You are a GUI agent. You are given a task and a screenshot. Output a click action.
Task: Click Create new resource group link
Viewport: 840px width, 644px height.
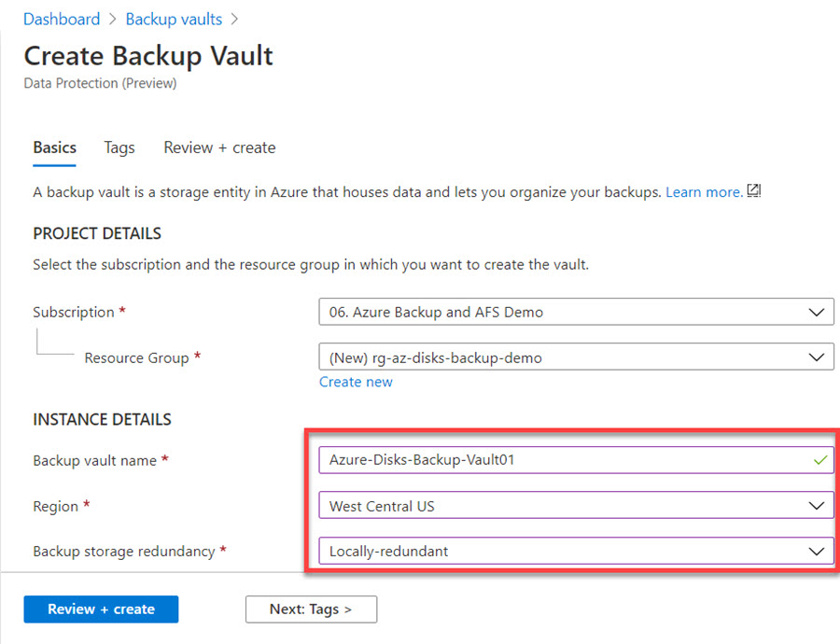(x=356, y=382)
